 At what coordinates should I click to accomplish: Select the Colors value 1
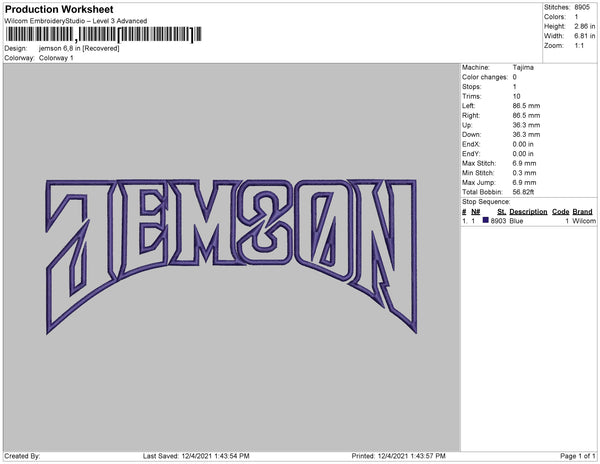tap(576, 17)
